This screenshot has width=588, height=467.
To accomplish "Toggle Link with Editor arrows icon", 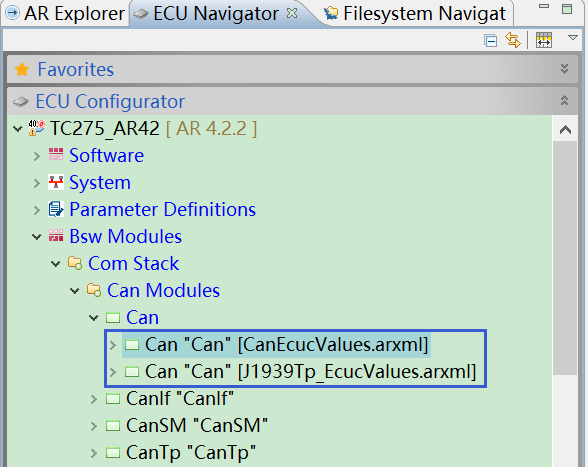I will (x=513, y=40).
